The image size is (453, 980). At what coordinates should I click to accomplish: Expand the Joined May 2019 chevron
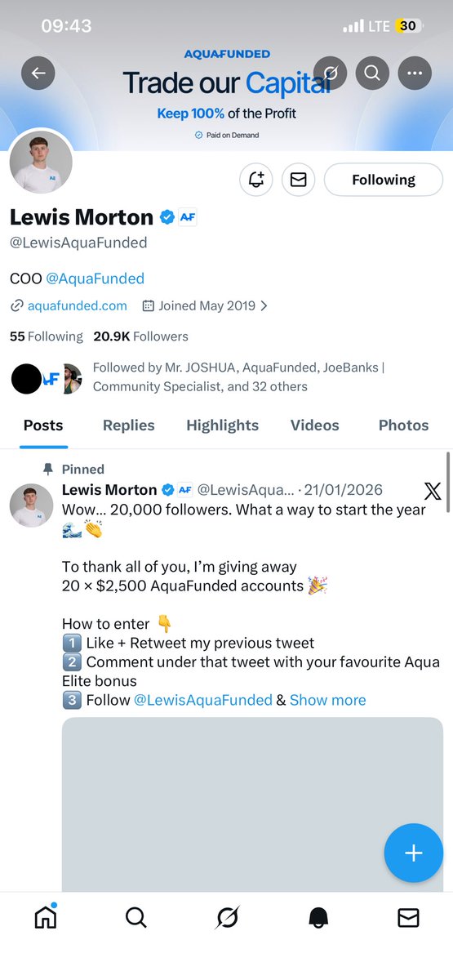coord(263,306)
